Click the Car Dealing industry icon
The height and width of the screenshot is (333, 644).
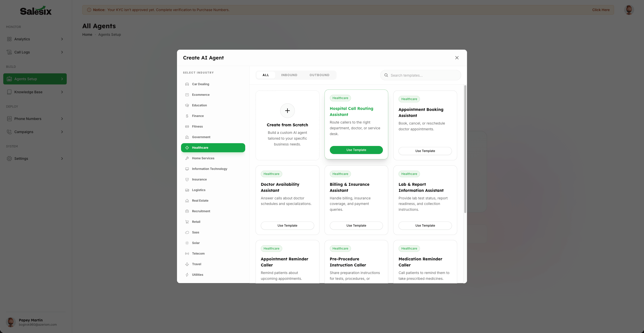point(187,84)
